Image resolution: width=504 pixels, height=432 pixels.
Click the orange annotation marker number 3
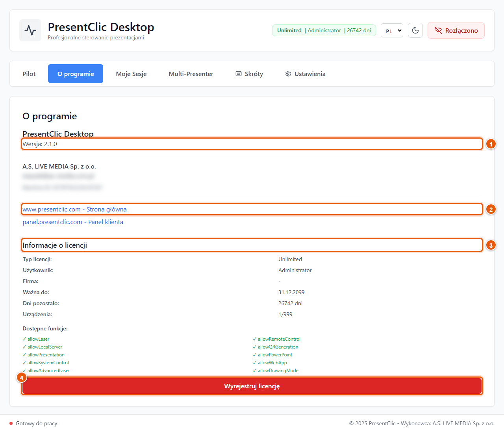point(491,245)
